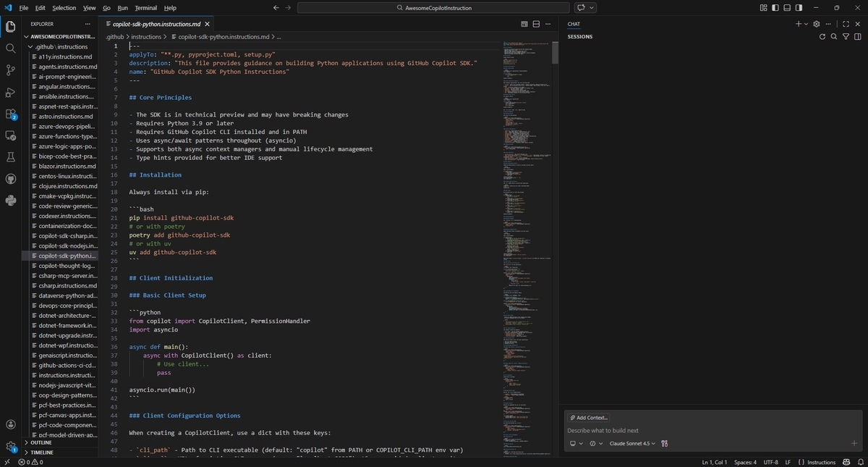Image resolution: width=868 pixels, height=467 pixels.
Task: Open the Terminal menu
Action: click(145, 7)
